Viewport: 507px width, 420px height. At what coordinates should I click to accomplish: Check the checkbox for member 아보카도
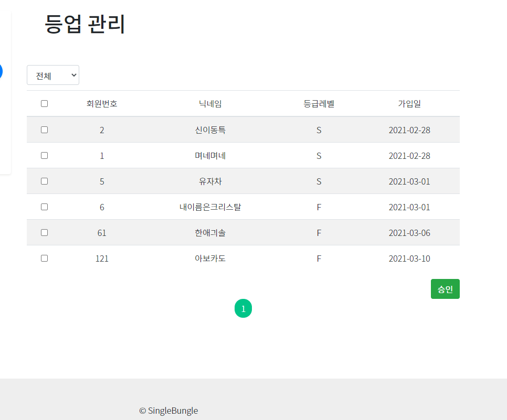coord(44,258)
